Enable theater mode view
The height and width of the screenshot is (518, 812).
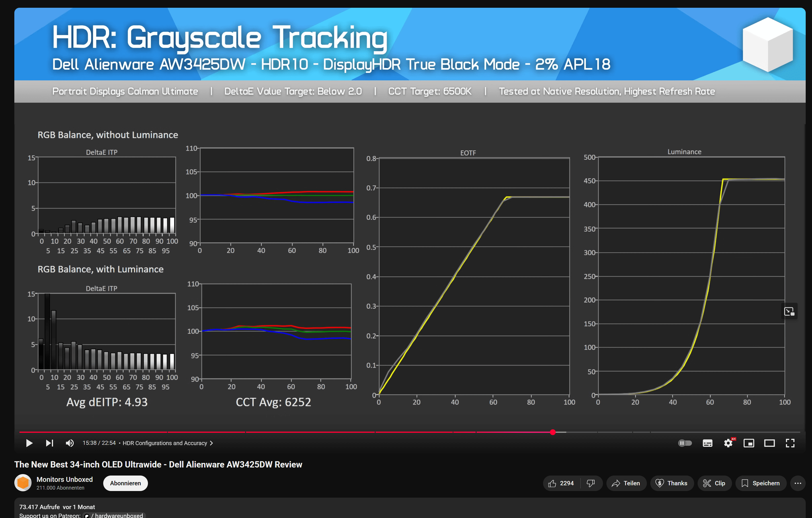click(770, 443)
